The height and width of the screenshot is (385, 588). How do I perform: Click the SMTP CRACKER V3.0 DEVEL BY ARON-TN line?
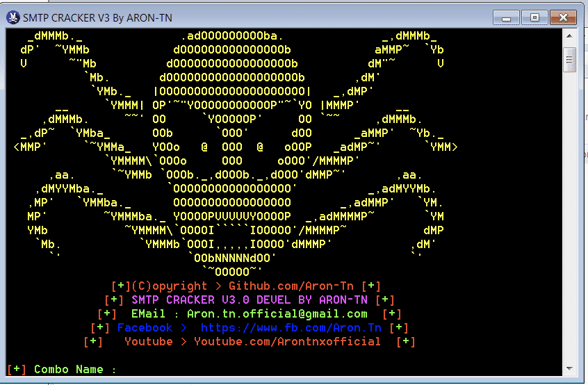[x=250, y=300]
